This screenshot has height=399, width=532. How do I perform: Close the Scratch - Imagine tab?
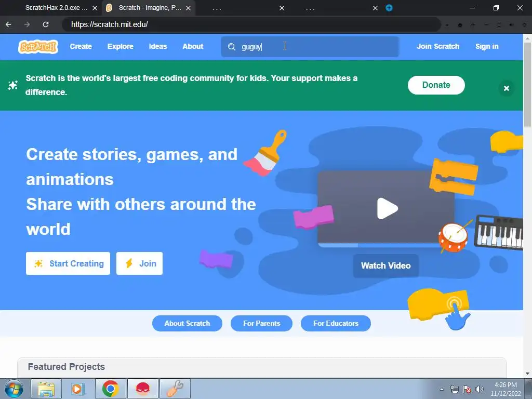click(188, 8)
